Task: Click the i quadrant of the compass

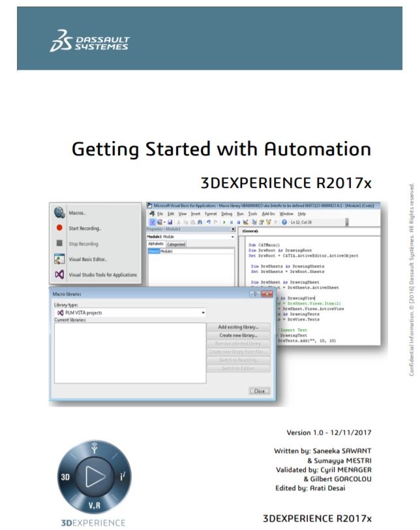Action: [x=123, y=476]
